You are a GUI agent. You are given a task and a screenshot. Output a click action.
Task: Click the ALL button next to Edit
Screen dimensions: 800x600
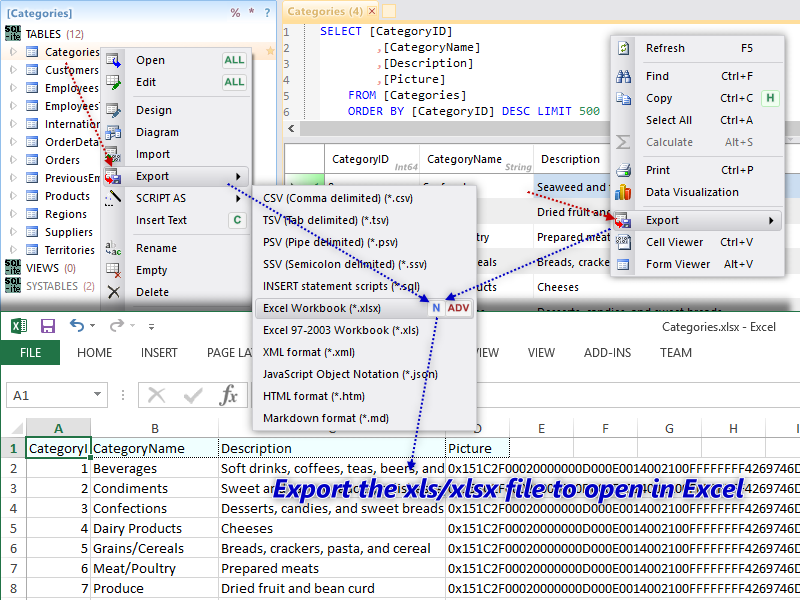pos(234,82)
